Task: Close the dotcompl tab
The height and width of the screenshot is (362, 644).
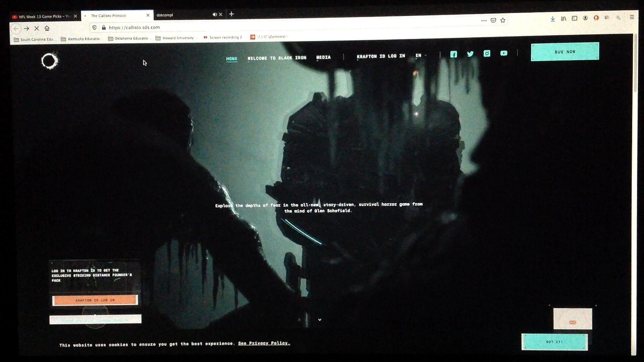Action: point(220,14)
